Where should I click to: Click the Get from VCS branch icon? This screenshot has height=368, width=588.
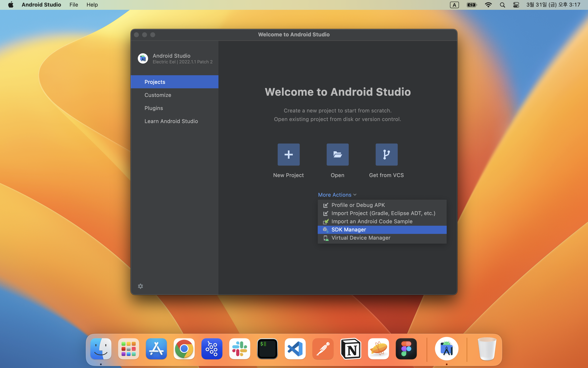(x=386, y=155)
